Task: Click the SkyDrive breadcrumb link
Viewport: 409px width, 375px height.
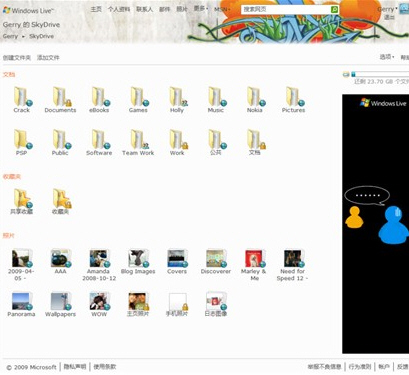Action: 41,36
